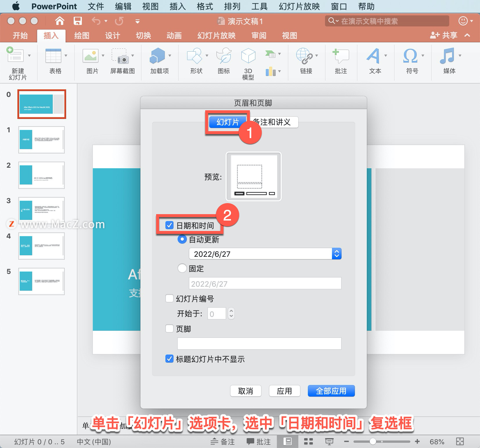Image resolution: width=480 pixels, height=448 pixels.
Task: Uncheck the 日期和时间 checkbox
Action: (x=169, y=225)
